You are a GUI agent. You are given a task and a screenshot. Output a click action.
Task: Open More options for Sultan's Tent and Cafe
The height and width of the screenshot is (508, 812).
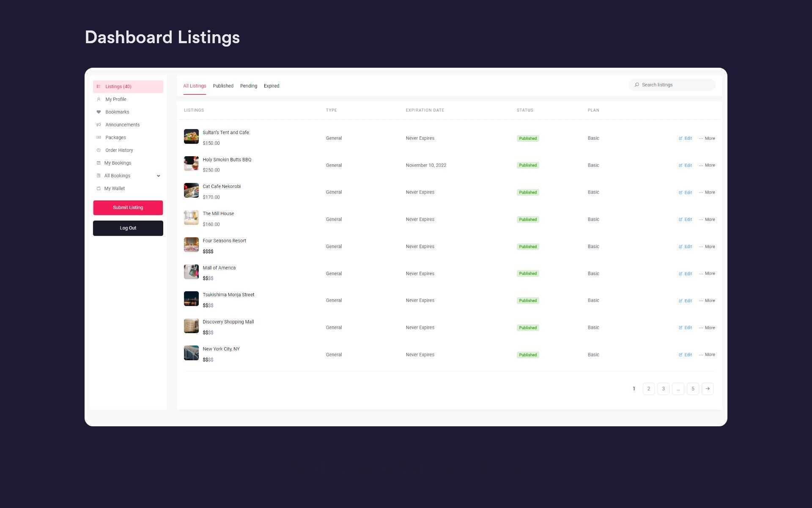(707, 138)
